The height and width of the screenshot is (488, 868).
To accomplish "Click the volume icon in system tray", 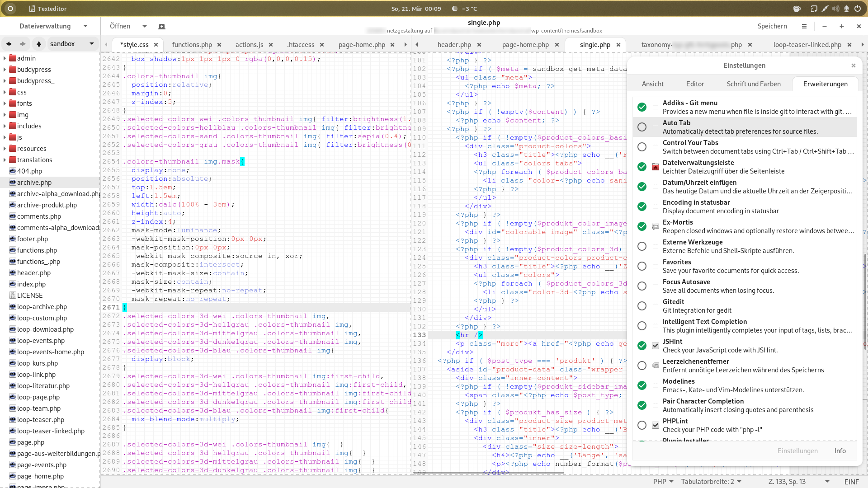I will (835, 9).
